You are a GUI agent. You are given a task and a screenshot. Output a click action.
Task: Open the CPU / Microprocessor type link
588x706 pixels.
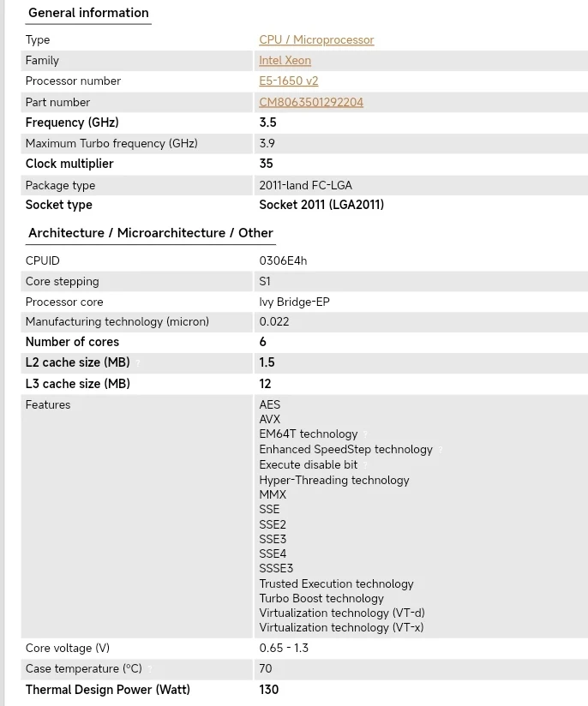[x=316, y=40]
